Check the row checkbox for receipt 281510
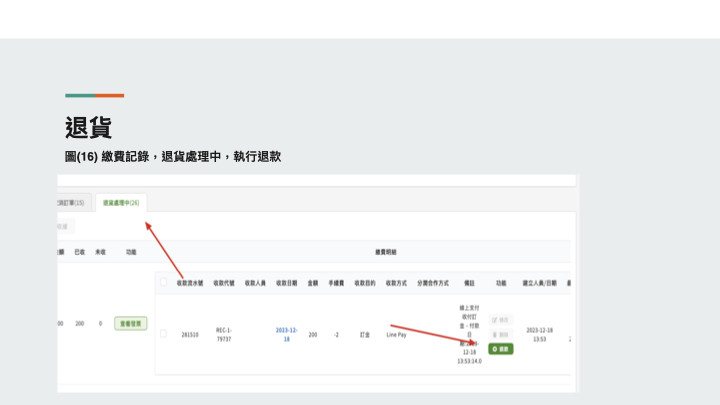 coord(164,334)
